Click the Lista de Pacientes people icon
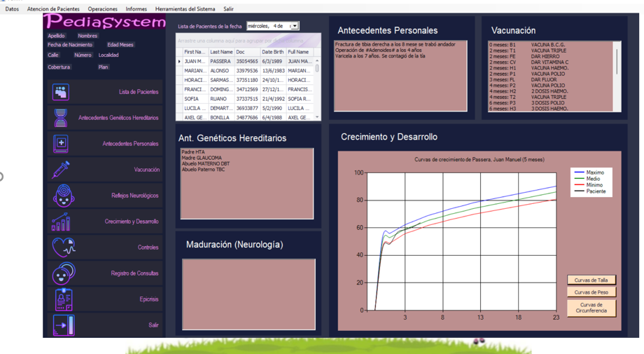The height and width of the screenshot is (354, 644). tap(61, 92)
